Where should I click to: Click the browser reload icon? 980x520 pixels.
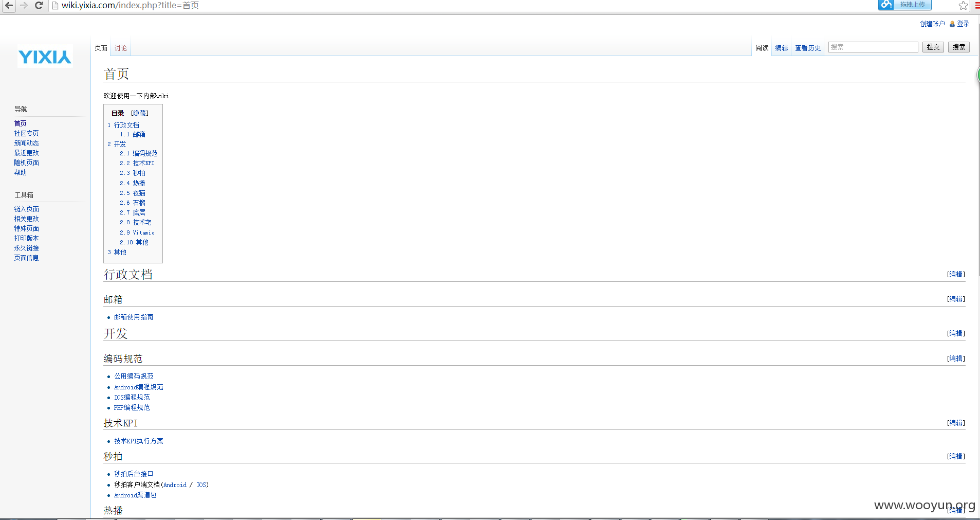point(39,6)
